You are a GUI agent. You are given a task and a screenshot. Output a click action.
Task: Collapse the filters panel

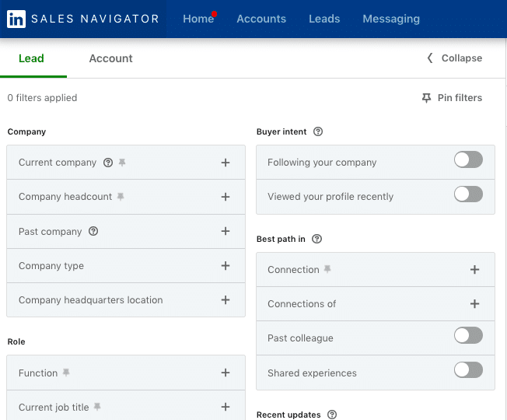tap(455, 58)
